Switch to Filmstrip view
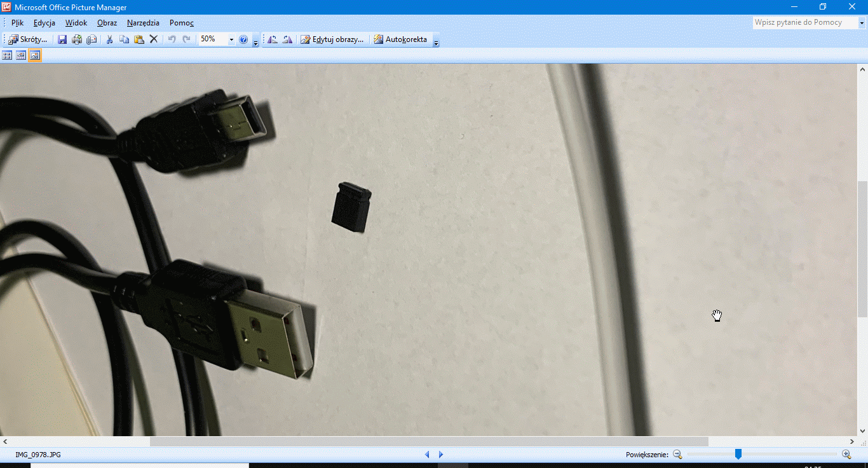This screenshot has width=868, height=468. click(21, 55)
